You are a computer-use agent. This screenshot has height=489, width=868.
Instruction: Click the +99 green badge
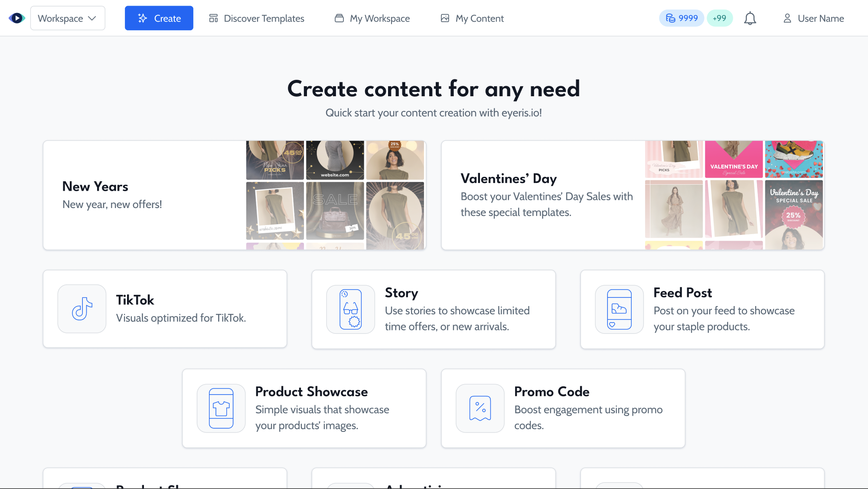pos(719,18)
